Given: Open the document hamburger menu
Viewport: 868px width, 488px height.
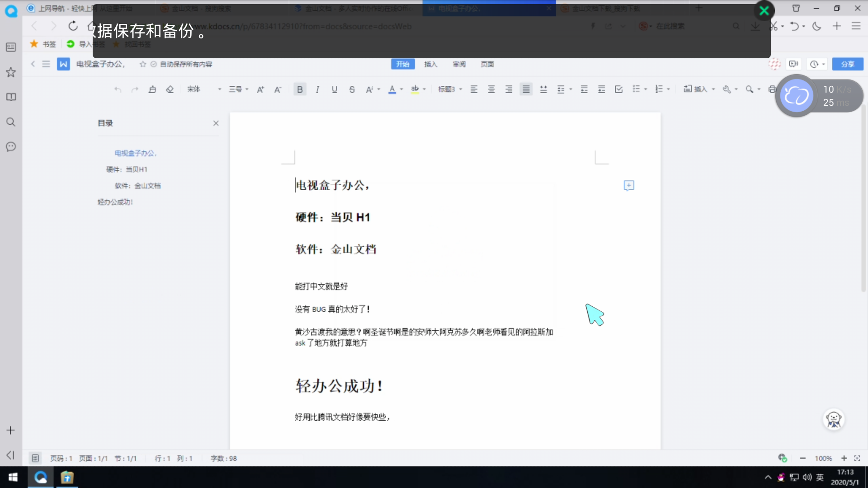Looking at the screenshot, I should point(46,64).
